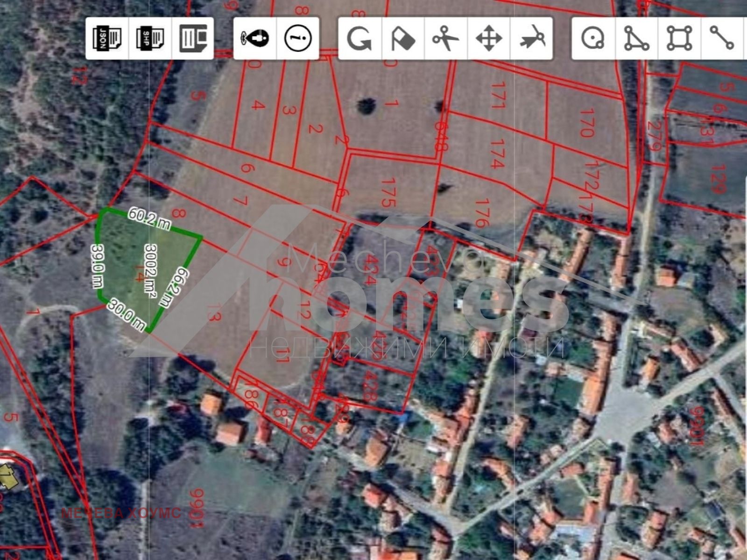This screenshot has height=560, width=747.
Task: Click the JSON export icon
Action: pyautogui.click(x=107, y=38)
